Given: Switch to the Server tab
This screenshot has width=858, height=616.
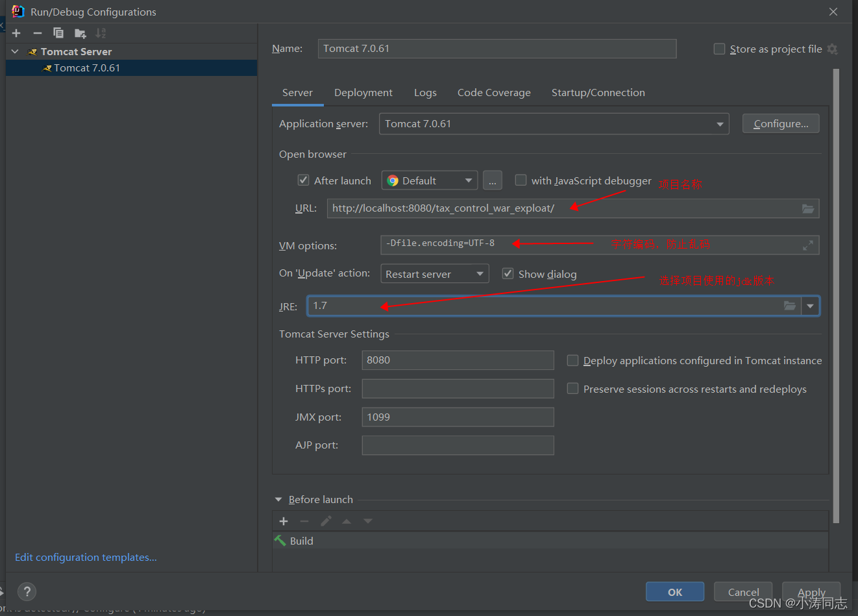Looking at the screenshot, I should point(297,93).
